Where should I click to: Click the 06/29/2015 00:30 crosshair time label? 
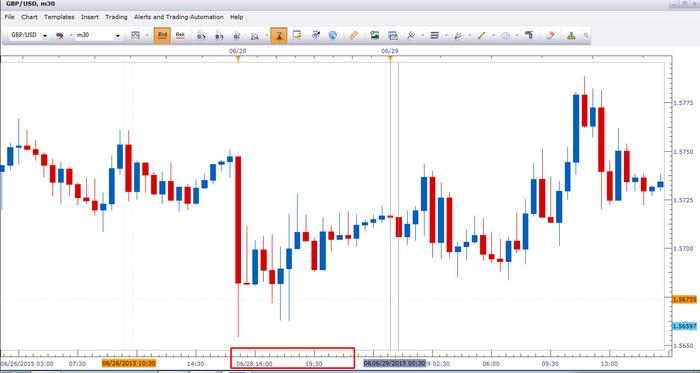[x=395, y=363]
